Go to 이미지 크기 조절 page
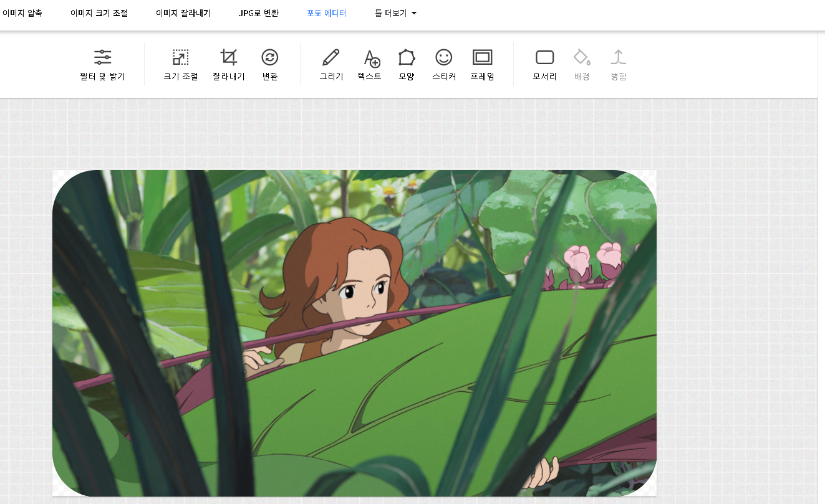825x504 pixels. coord(99,13)
